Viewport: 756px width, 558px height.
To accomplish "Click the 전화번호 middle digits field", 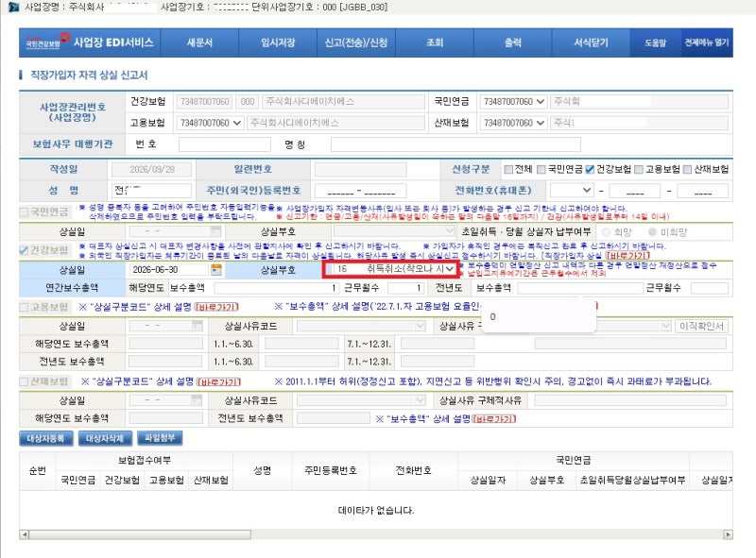I will (634, 191).
